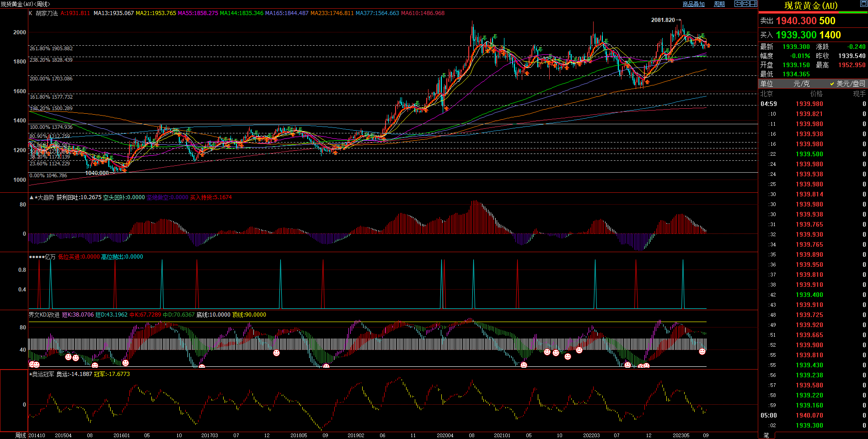Click the arrow at the 2081.820 high marker
This screenshot has height=439, width=868.
[x=679, y=20]
